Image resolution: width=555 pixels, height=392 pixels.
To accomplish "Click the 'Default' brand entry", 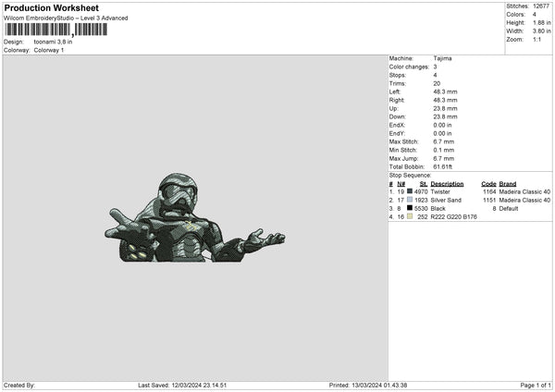I will tap(509, 209).
